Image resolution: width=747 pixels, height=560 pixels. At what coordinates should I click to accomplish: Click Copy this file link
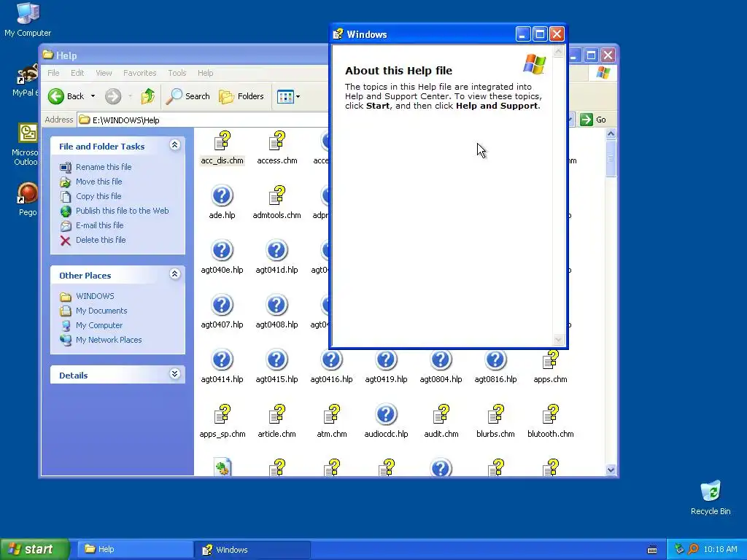pyautogui.click(x=98, y=196)
